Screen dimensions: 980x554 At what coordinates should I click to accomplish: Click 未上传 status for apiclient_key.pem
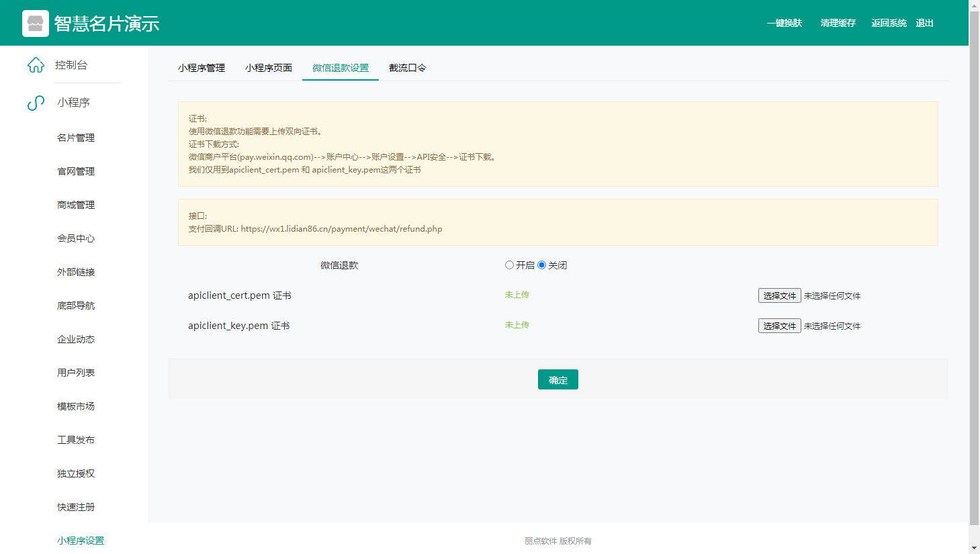pyautogui.click(x=517, y=325)
